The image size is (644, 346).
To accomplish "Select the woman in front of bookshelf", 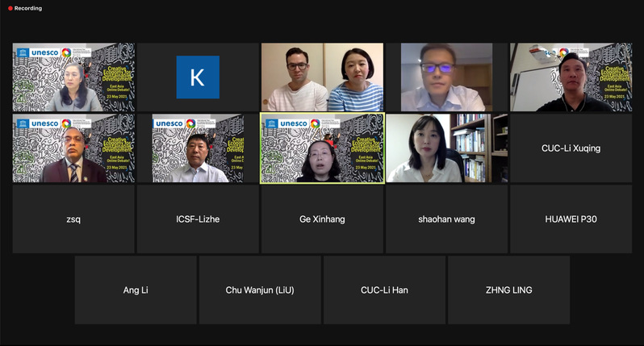I will [447, 148].
